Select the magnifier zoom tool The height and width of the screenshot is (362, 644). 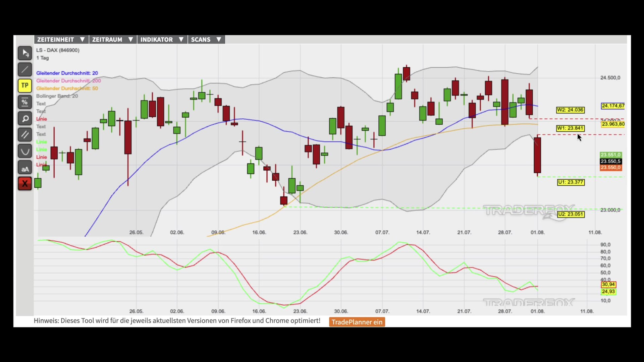(25, 118)
